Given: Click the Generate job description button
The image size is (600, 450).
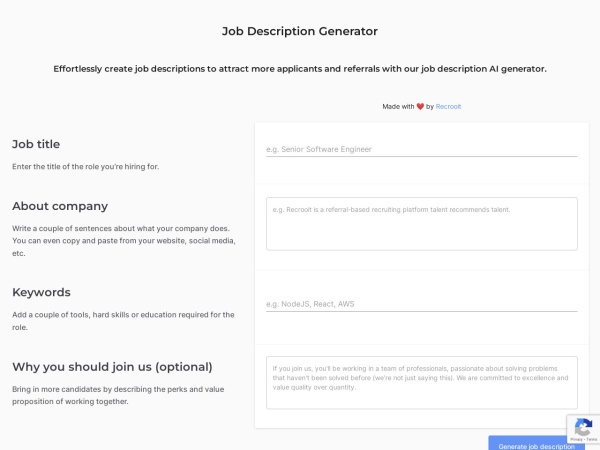Looking at the screenshot, I should coord(536,445).
